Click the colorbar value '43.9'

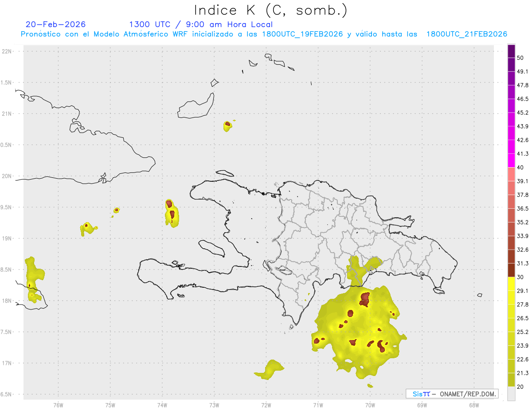(523, 126)
